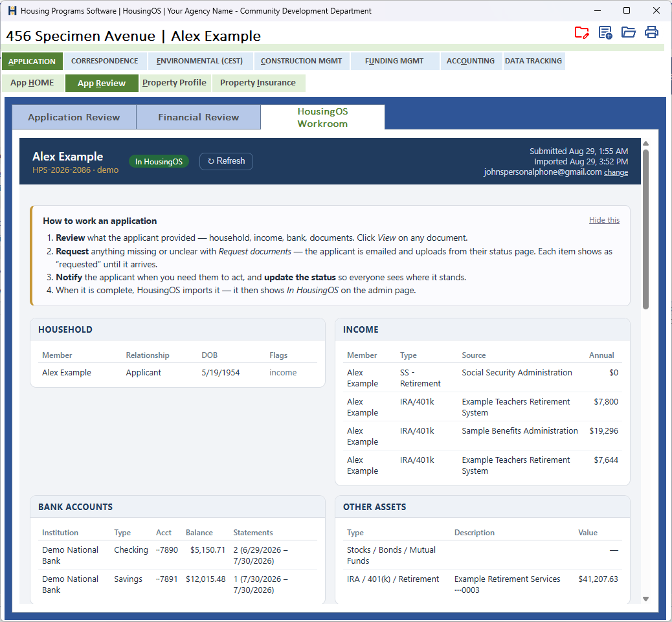
Task: Click the $19,296 annual income value
Action: coord(604,431)
